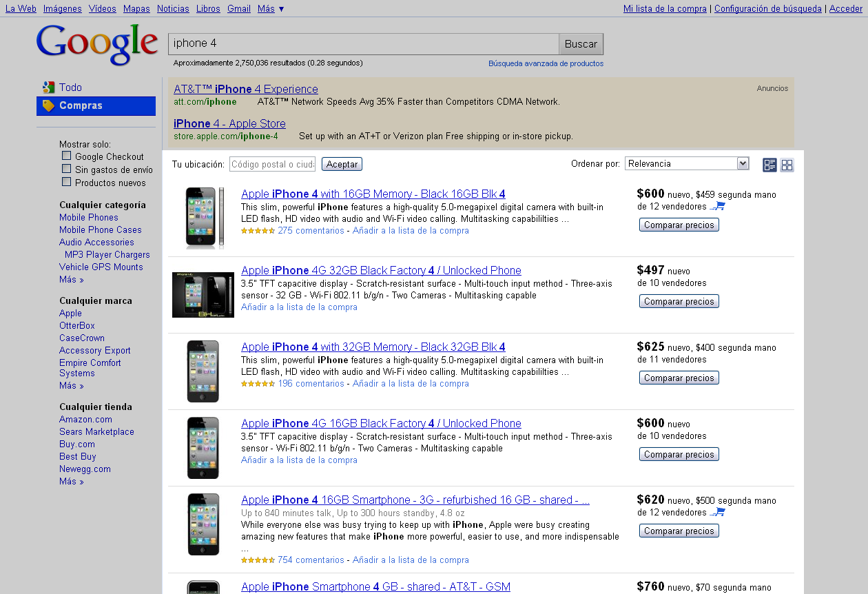Enable Google Checkout filter checkbox
The height and width of the screenshot is (594, 868).
point(67,156)
